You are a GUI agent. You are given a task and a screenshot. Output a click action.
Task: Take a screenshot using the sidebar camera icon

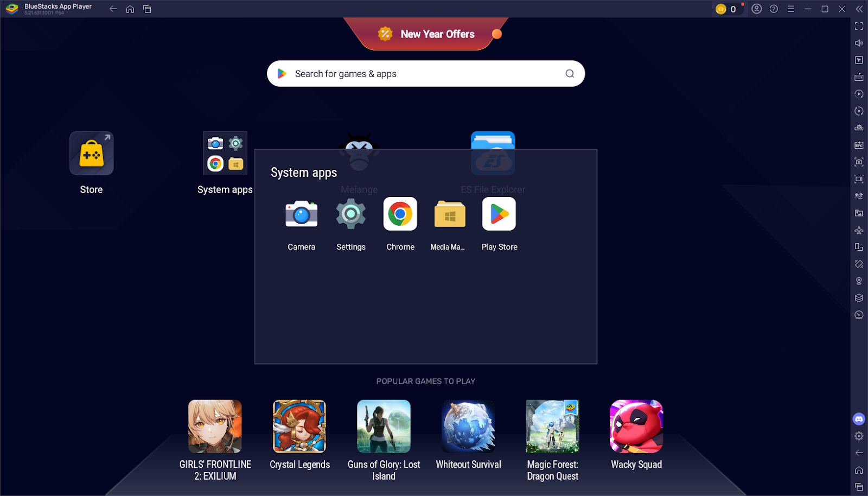859,162
